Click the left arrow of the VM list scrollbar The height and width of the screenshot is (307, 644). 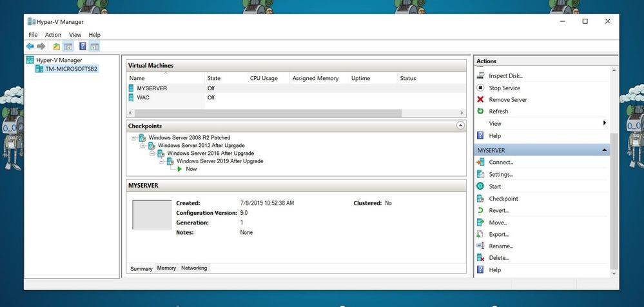(x=131, y=113)
